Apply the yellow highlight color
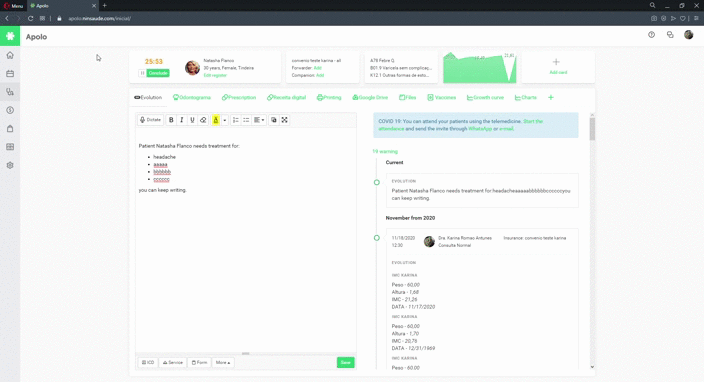Screen dimensions: 704x382 (216, 120)
